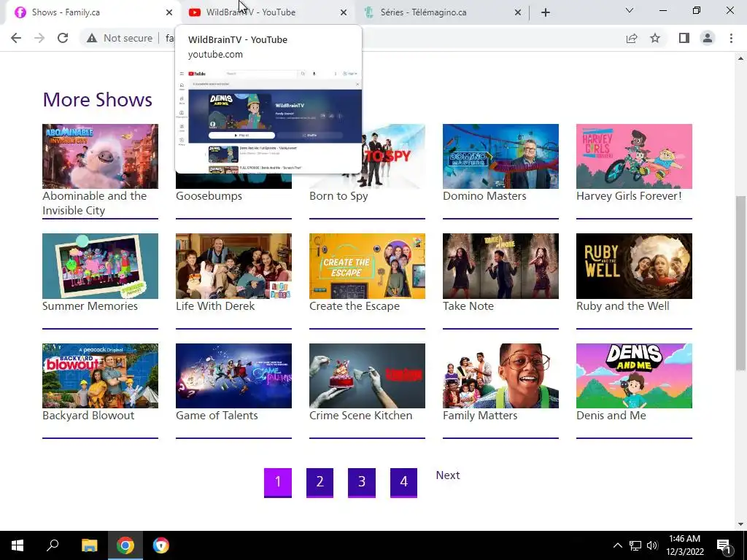Click the Goosebumps show title link
Viewport: 747px width, 560px height.
point(209,195)
